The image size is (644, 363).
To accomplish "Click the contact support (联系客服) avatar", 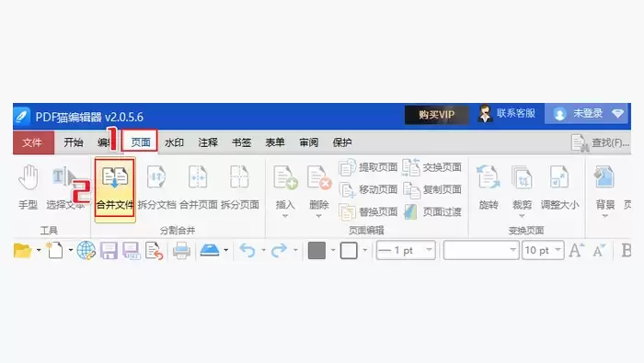I will (x=485, y=114).
